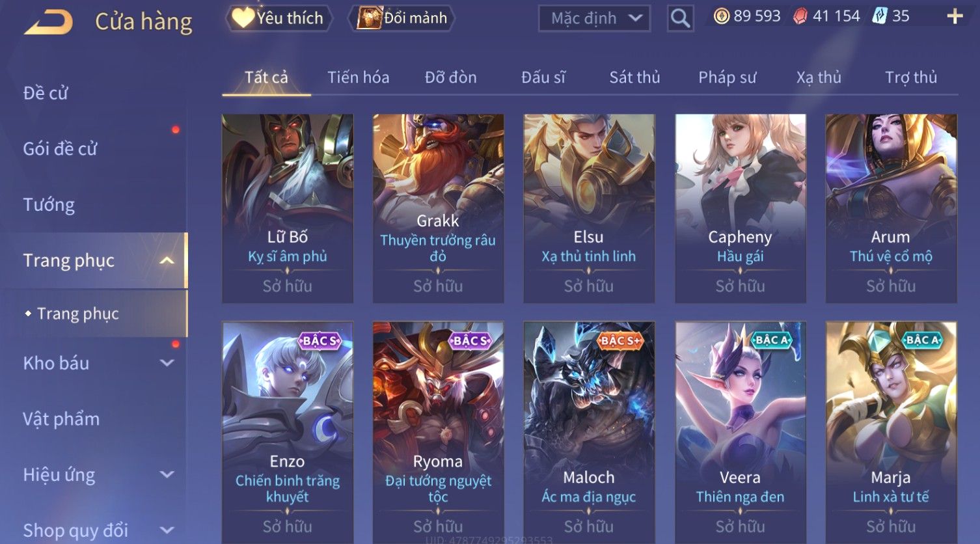Select the Capheny Hầu gái skin card
This screenshot has height=544, width=980.
click(741, 208)
